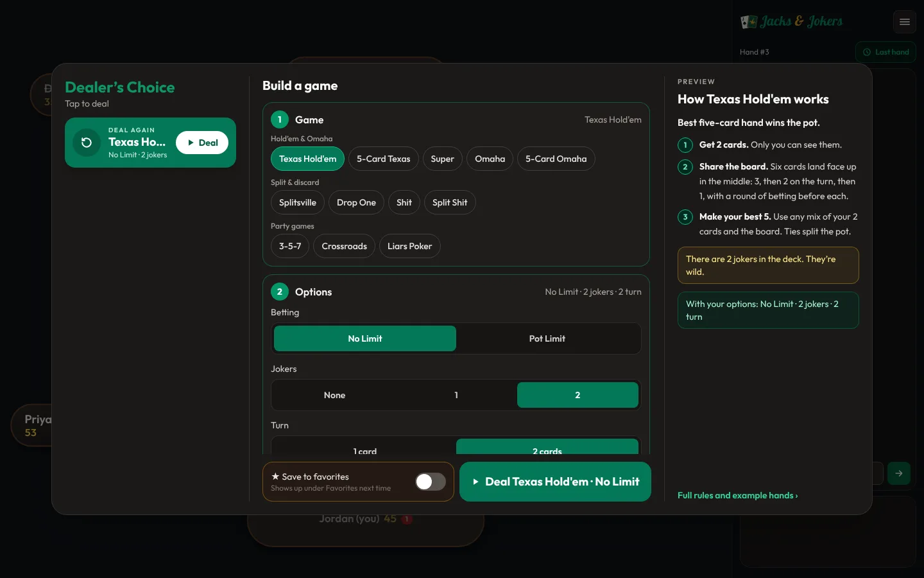Image resolution: width=924 pixels, height=578 pixels.
Task: Click the Hand #3 label
Action: point(755,52)
